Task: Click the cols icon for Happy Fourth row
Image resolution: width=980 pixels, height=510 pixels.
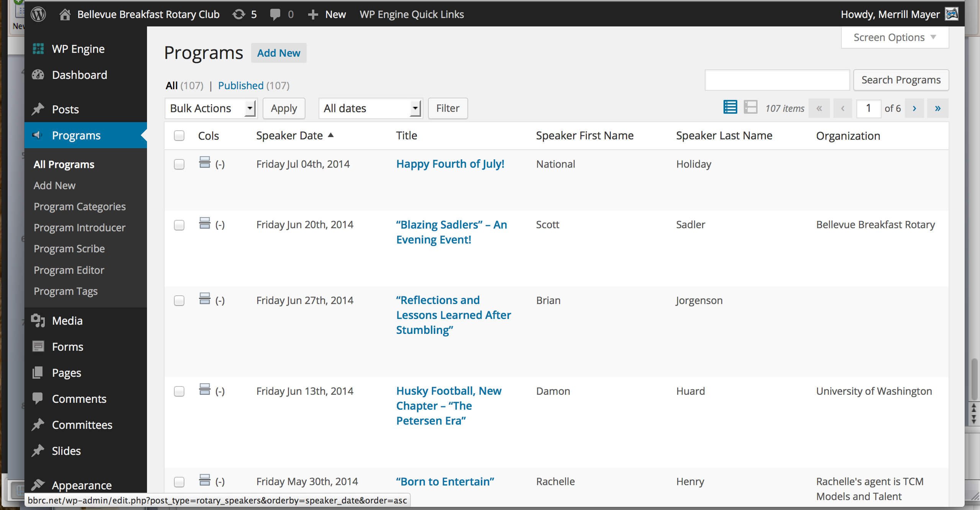Action: coord(205,162)
